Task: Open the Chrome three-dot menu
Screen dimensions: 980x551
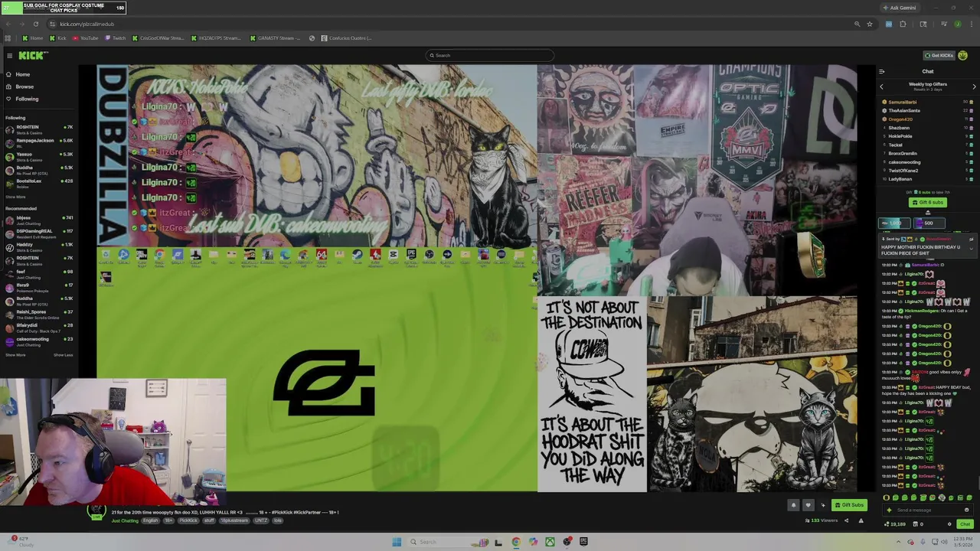Action: (972, 24)
